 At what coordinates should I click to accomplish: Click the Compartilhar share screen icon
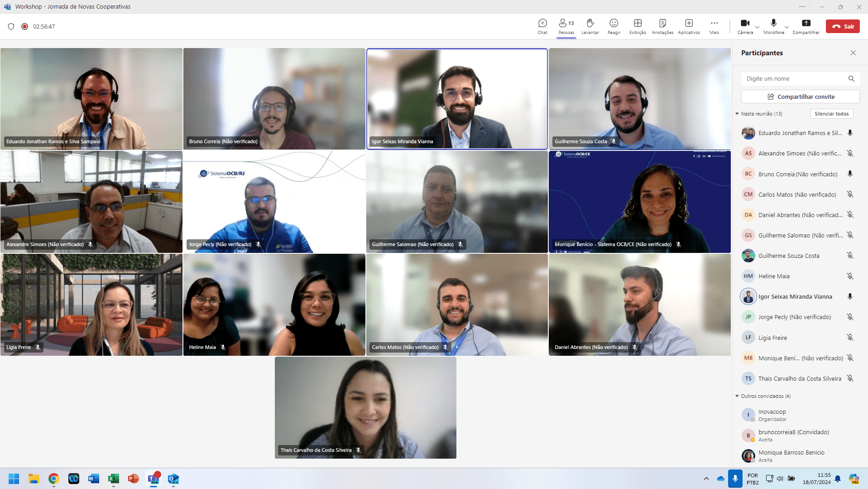806,26
